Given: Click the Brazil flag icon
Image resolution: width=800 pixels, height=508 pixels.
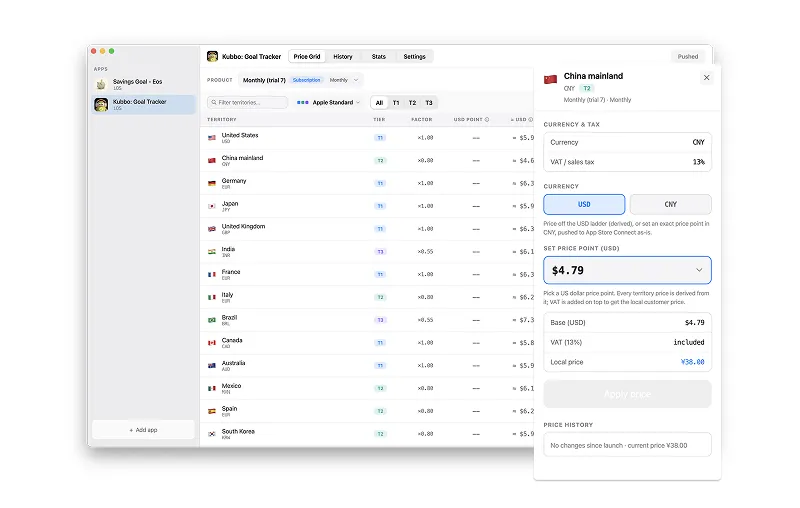Looking at the screenshot, I should tap(212, 320).
